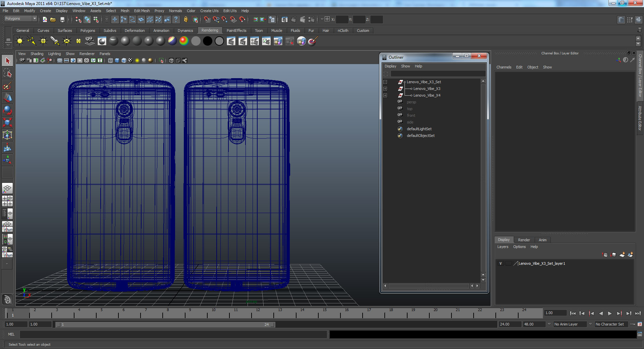Viewport: 644px width, 349px height.
Task: Pick the Rotate tool sphere icon
Action: [x=7, y=110]
